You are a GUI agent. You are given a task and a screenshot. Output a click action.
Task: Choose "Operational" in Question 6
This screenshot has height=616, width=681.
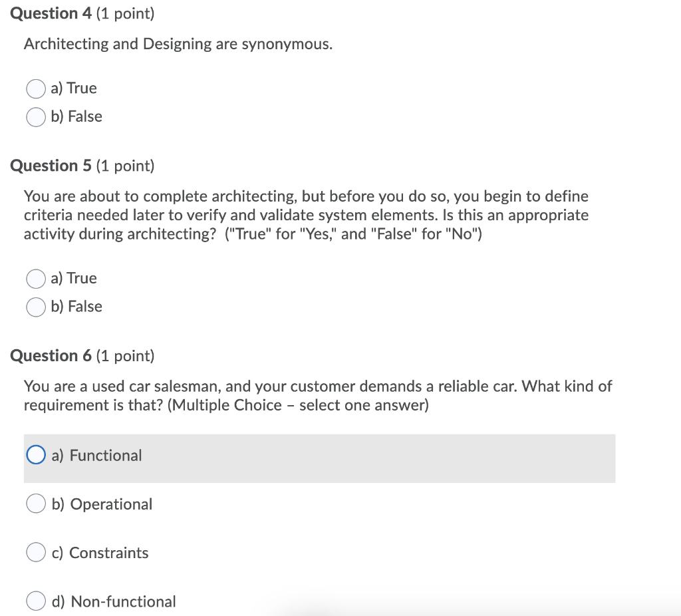(x=36, y=503)
